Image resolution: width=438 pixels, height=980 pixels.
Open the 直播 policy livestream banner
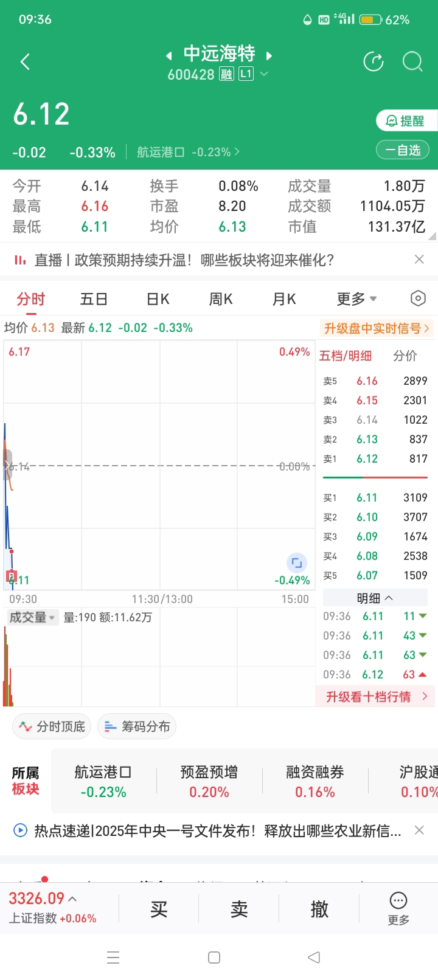(x=184, y=260)
